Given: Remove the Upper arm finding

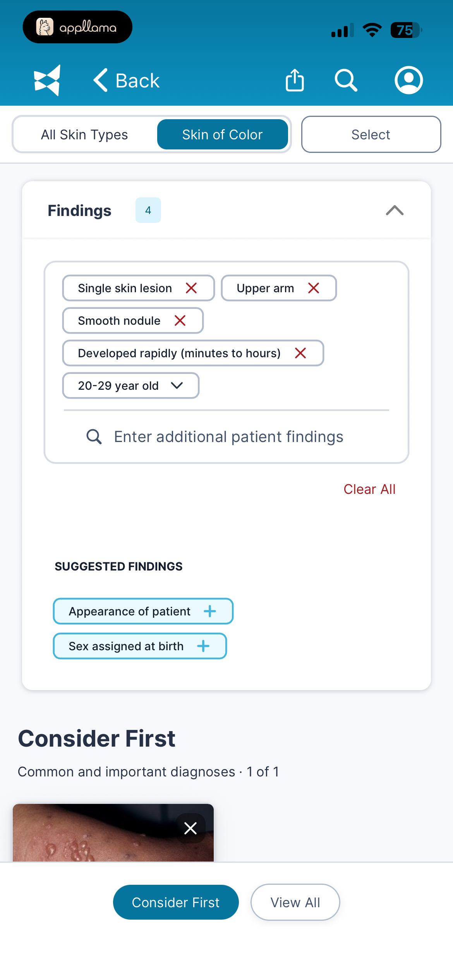Looking at the screenshot, I should coord(314,288).
